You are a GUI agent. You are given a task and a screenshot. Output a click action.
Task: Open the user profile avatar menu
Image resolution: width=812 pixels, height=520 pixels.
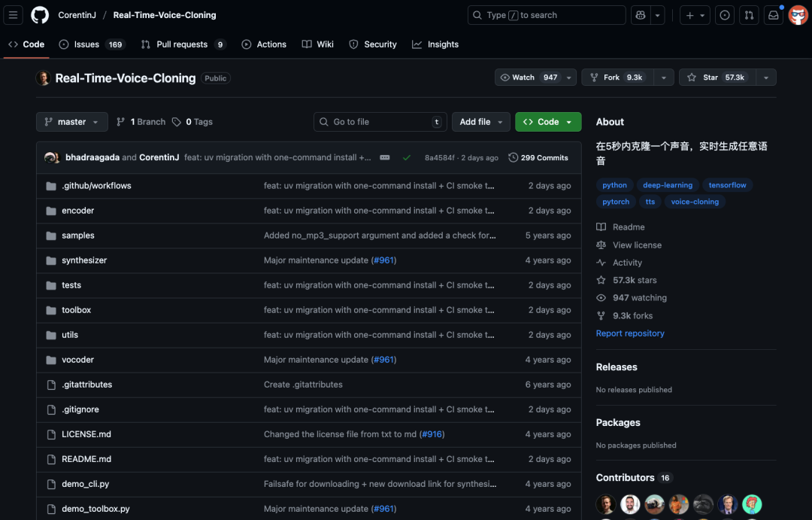(x=798, y=15)
